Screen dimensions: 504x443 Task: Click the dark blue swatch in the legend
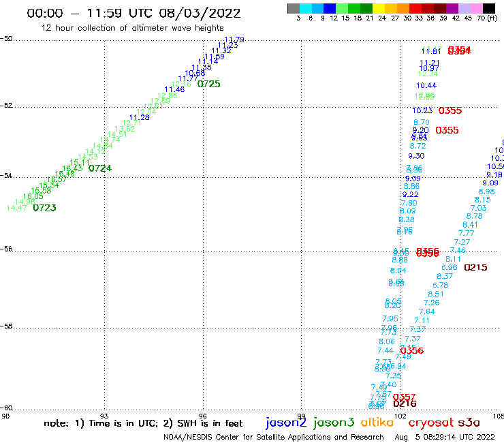coord(330,8)
